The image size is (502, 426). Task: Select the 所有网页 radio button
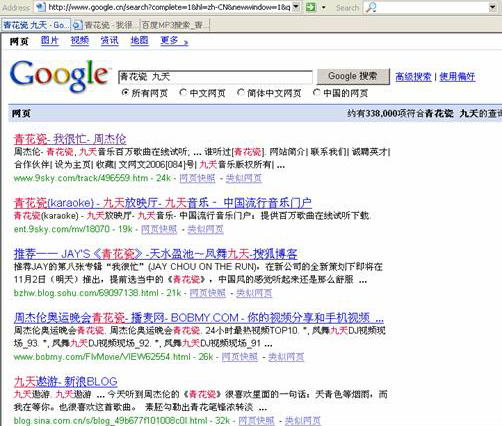[x=125, y=93]
